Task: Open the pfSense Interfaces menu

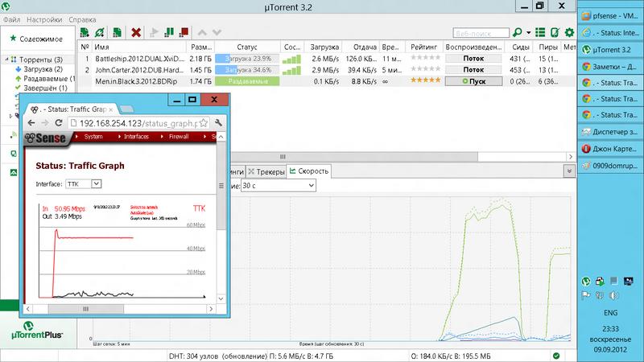Action: tap(136, 136)
